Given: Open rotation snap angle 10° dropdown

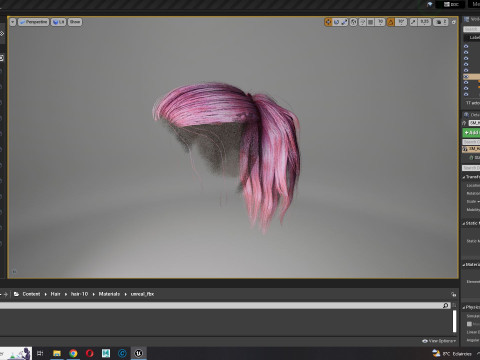Looking at the screenshot, I should click(x=401, y=22).
